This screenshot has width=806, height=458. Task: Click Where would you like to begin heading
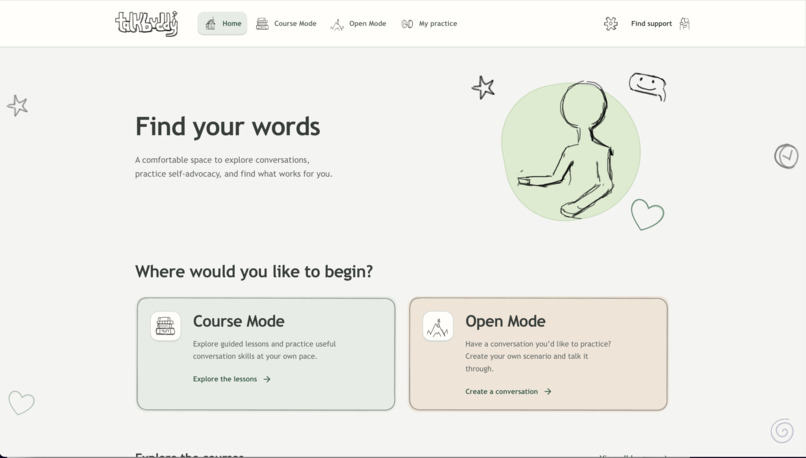254,271
